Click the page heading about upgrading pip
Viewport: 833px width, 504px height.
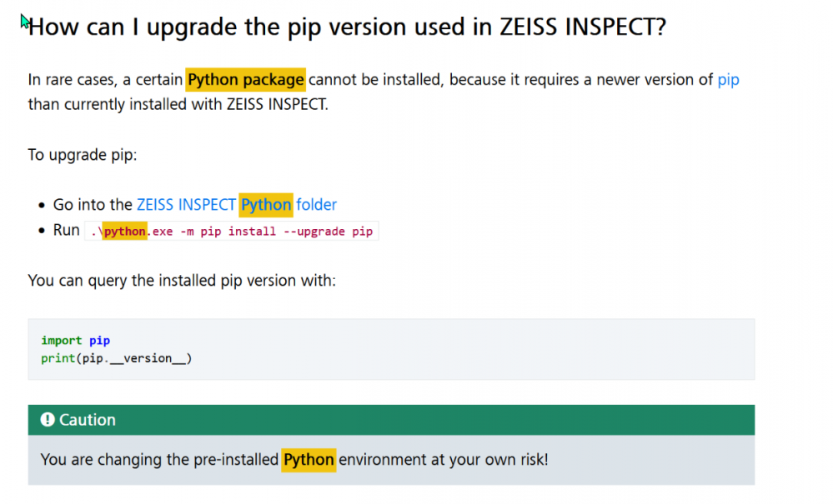[x=347, y=27]
